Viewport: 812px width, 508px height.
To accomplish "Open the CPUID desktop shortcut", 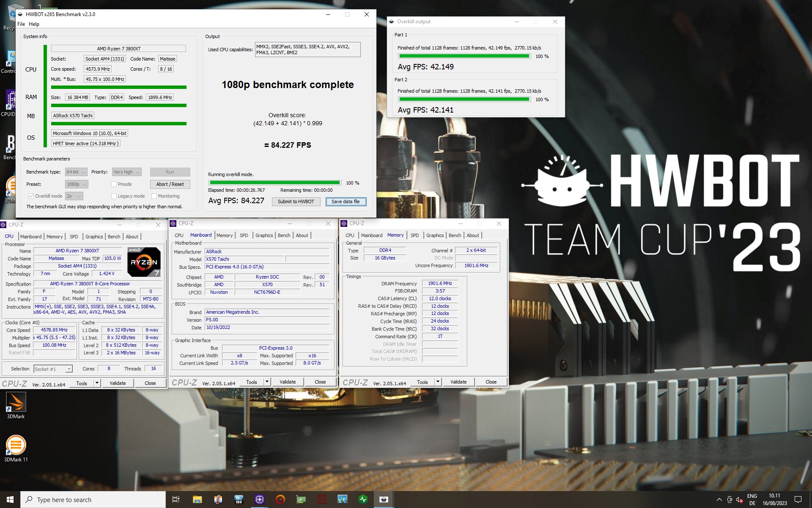I will pyautogui.click(x=8, y=104).
